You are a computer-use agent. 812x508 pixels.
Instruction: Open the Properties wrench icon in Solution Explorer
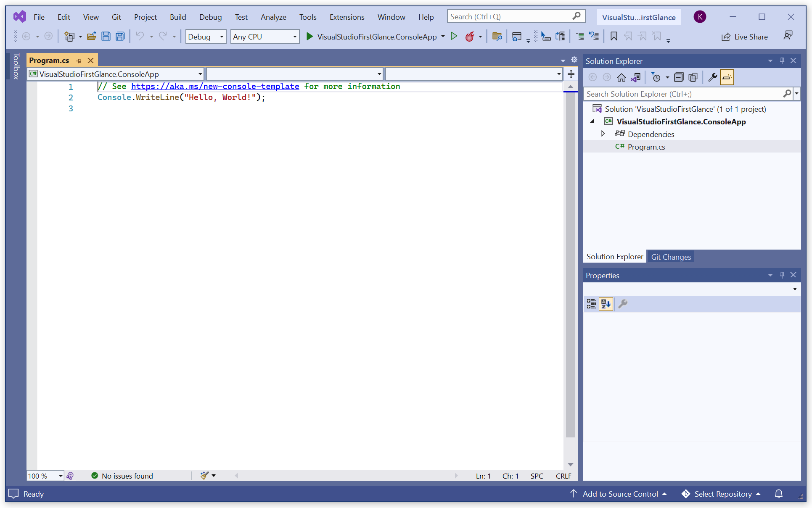point(712,77)
